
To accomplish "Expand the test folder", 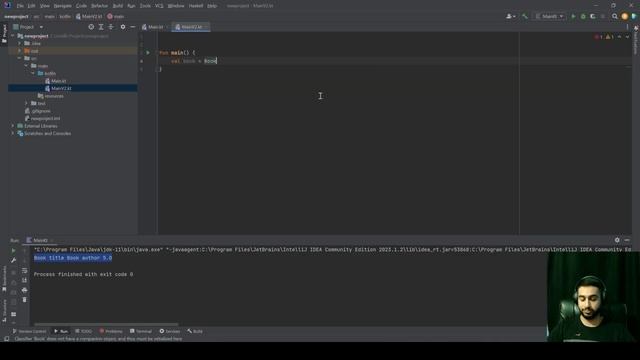I will tap(27, 103).
